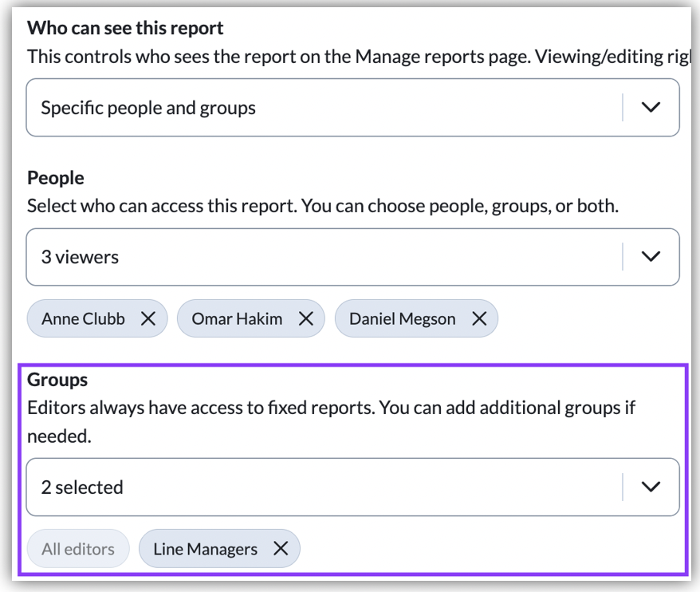700x592 pixels.
Task: Click the All editors chip
Action: [77, 549]
